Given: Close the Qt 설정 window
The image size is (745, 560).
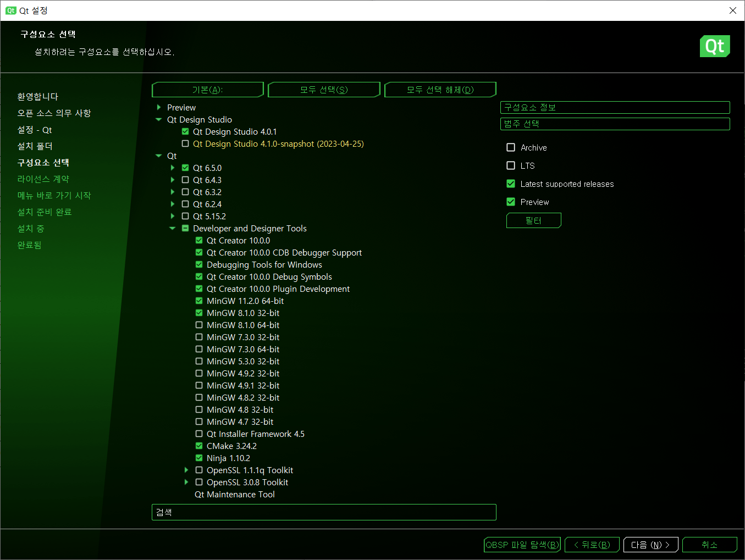Looking at the screenshot, I should (x=732, y=10).
